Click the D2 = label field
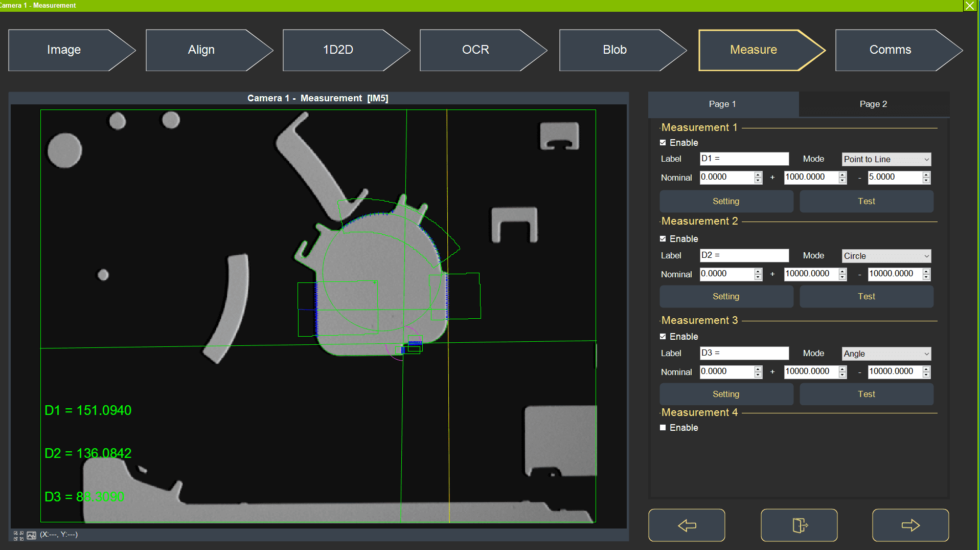 pyautogui.click(x=744, y=255)
